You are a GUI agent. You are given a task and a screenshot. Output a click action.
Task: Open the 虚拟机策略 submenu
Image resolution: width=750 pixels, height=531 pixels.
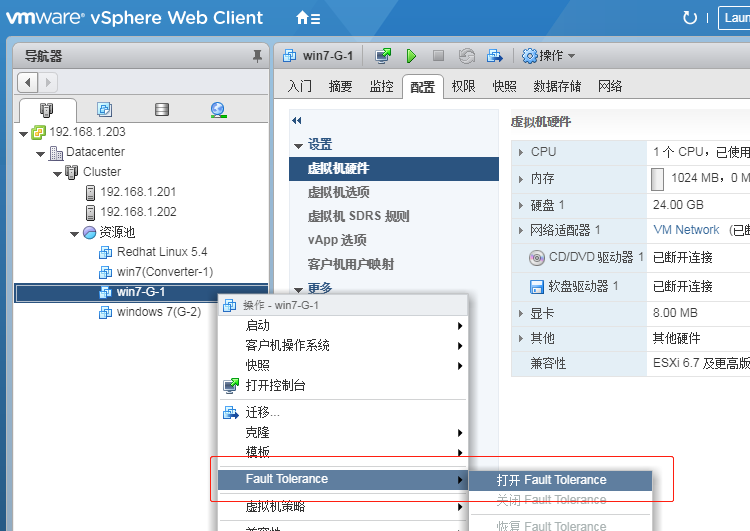[342, 507]
